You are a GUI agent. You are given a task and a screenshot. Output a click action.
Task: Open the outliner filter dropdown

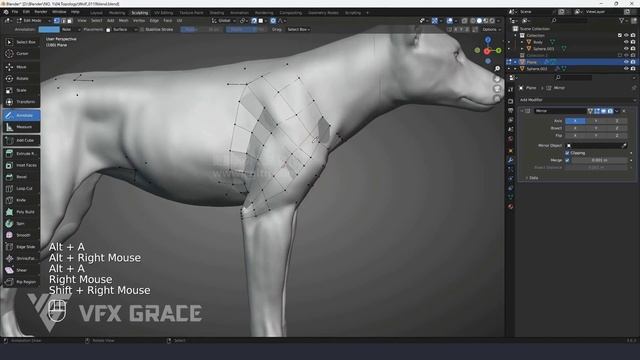point(623,20)
